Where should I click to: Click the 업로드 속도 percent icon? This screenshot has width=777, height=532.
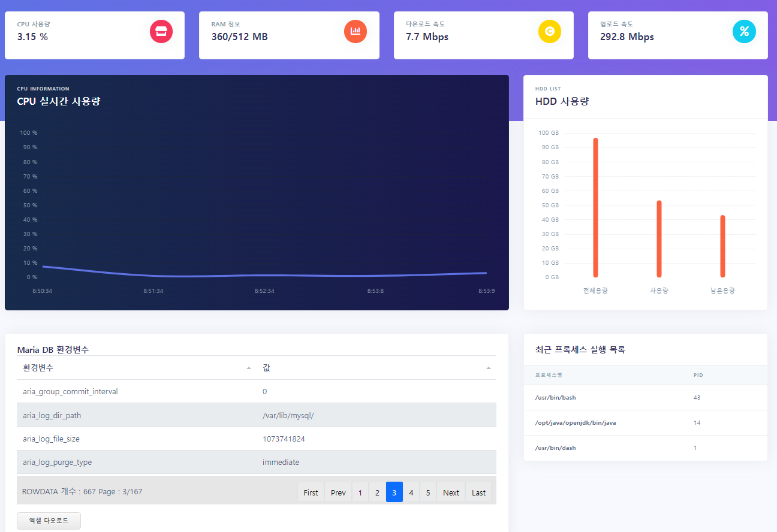[744, 32]
